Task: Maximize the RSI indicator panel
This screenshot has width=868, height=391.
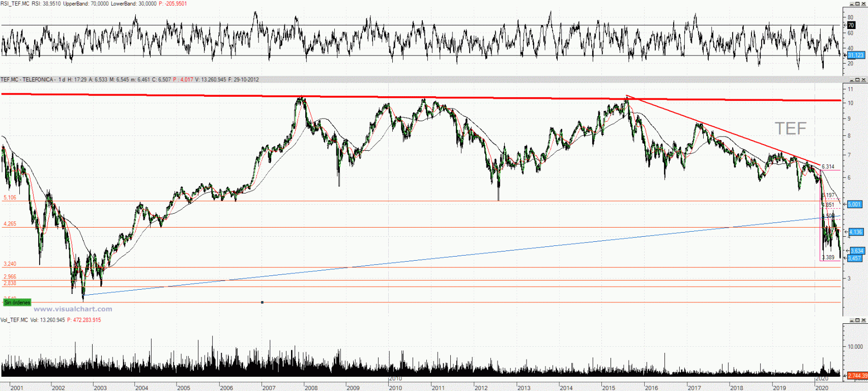Action: point(857,4)
